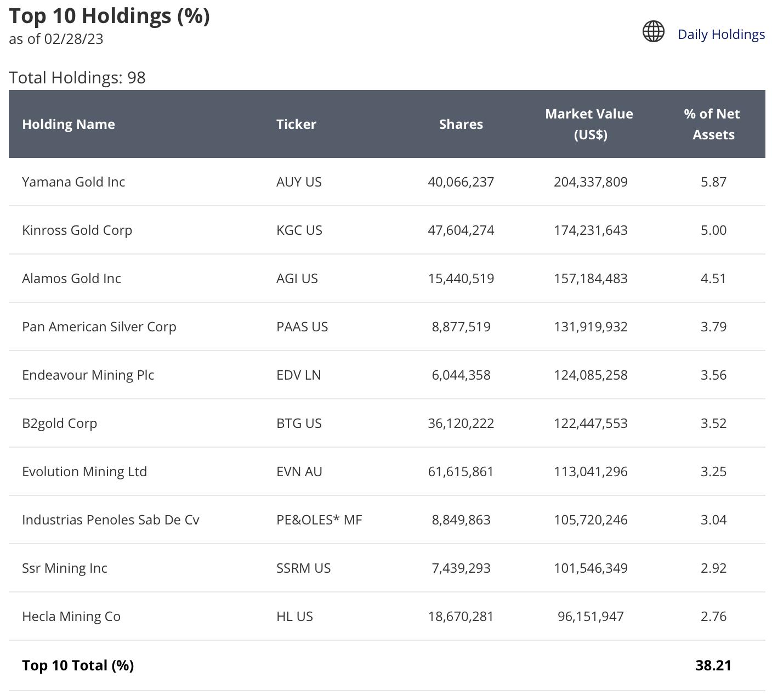Click the HL US ticker cell
772x700 pixels.
coord(294,616)
